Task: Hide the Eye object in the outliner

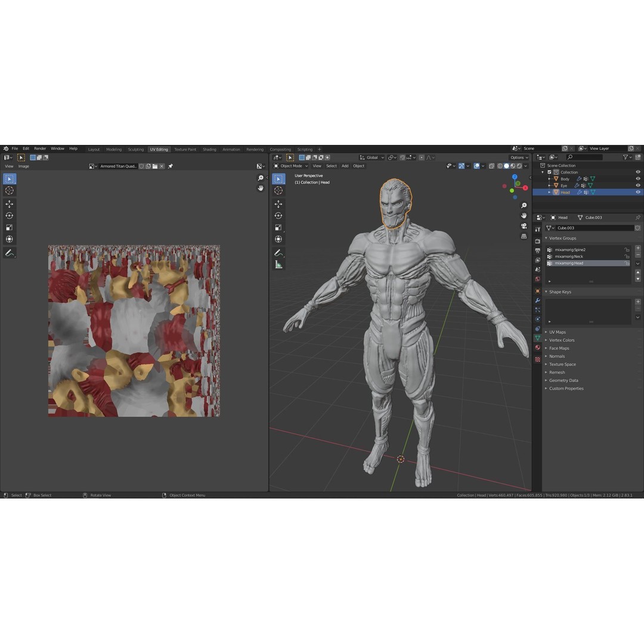Action: tap(638, 185)
